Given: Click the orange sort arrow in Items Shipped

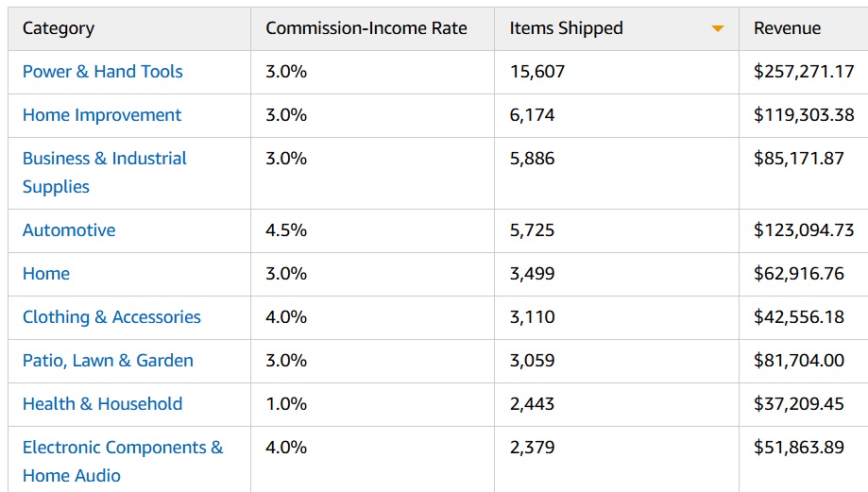Looking at the screenshot, I should pos(718,29).
